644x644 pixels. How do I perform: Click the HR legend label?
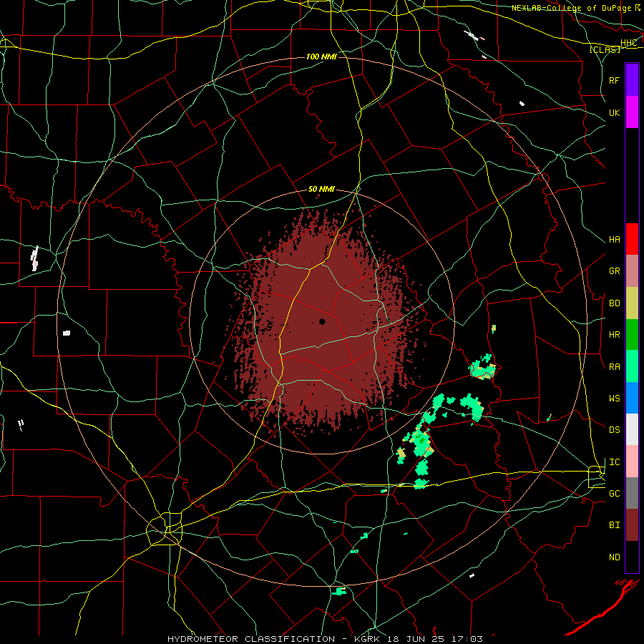(614, 335)
